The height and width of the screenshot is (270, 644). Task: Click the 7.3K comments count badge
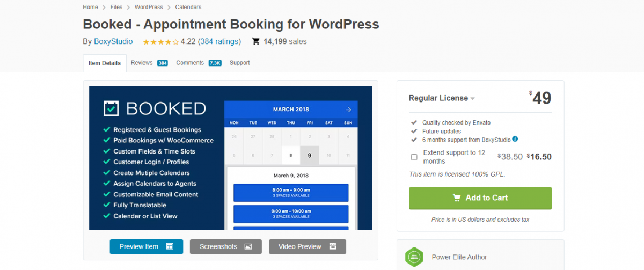click(215, 63)
